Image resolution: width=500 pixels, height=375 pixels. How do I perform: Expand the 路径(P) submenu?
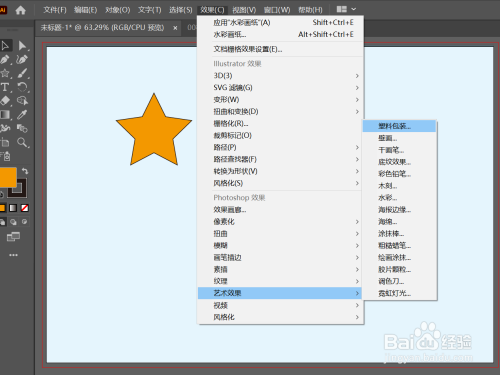click(x=280, y=147)
